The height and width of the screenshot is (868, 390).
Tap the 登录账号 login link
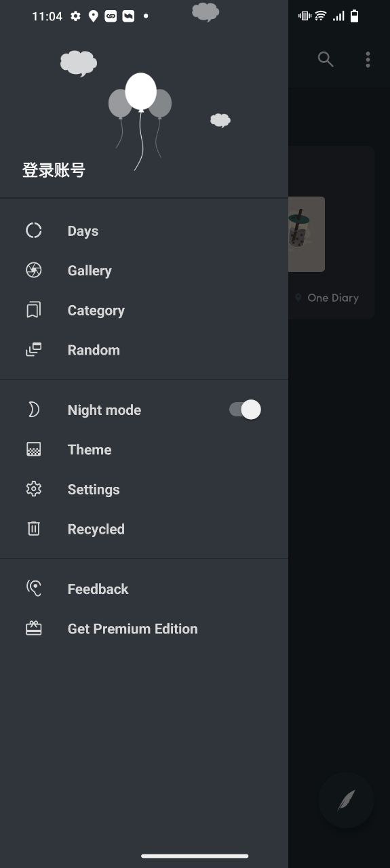(x=54, y=170)
